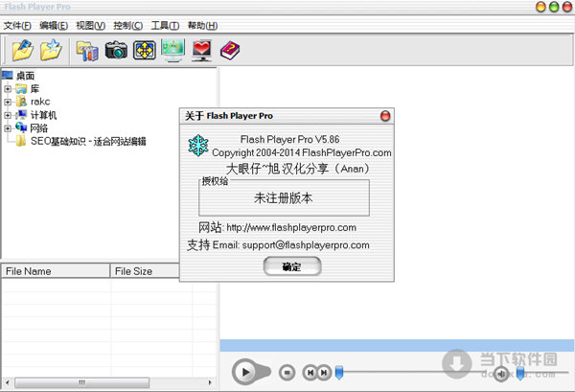Click the 未注册版本 license text
This screenshot has width=575, height=392.
283,198
